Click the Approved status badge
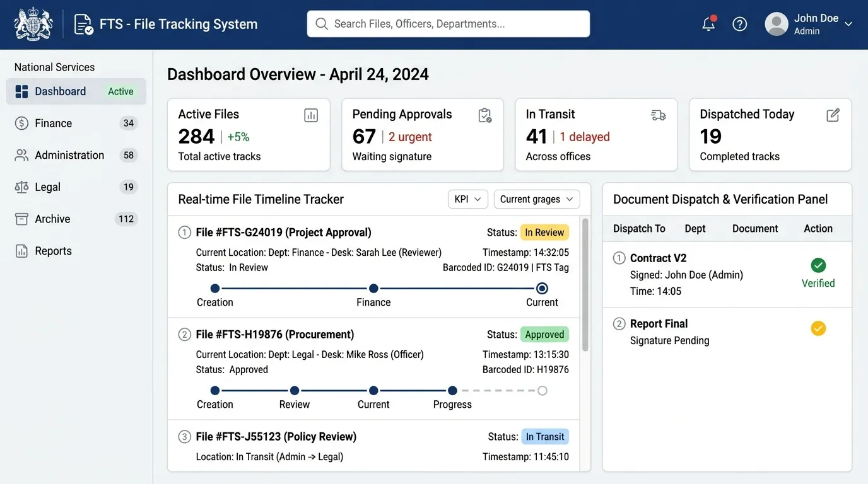 (x=544, y=335)
